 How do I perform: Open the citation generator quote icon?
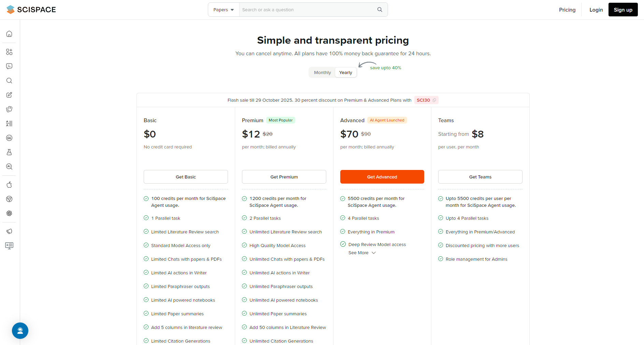9,138
